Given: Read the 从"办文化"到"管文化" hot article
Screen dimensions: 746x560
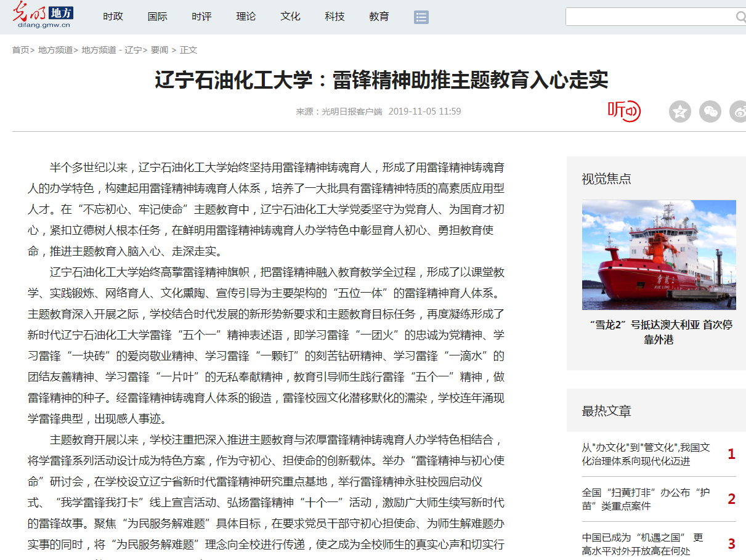Looking at the screenshot, I should pos(646,454).
